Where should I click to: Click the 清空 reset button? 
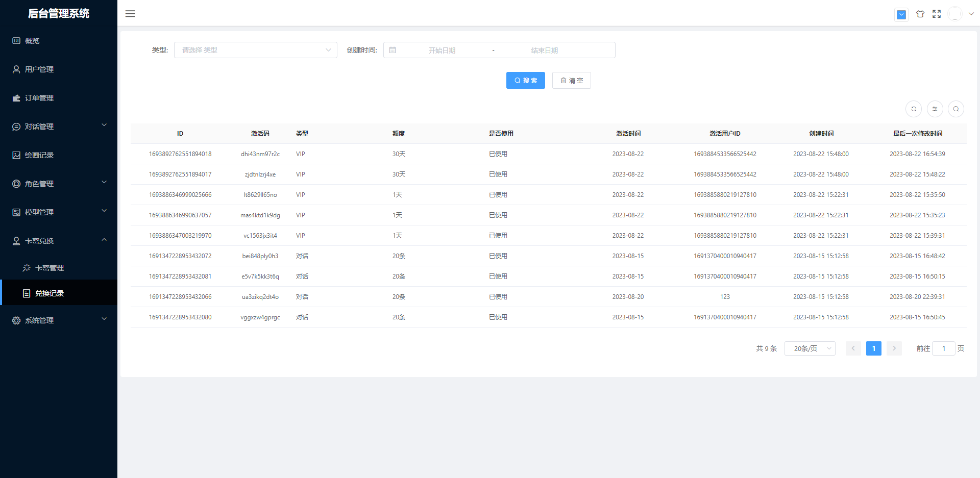point(571,81)
